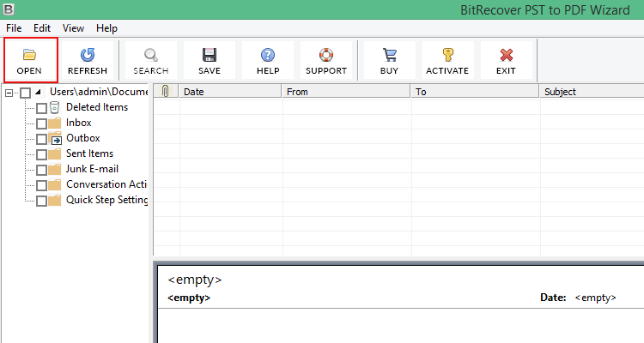644x343 pixels.
Task: Click the Inbox folder icon
Action: [x=54, y=123]
